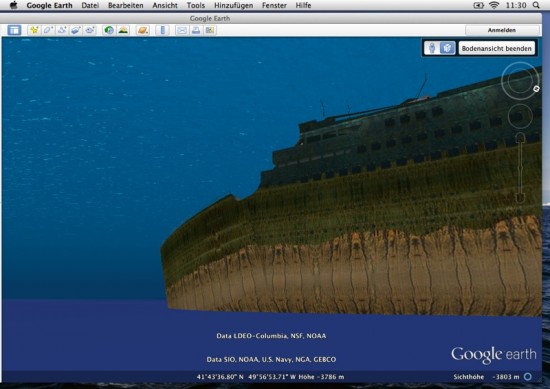Toggle sunlight across the landscape
The height and width of the screenshot is (389, 550).
(123, 30)
